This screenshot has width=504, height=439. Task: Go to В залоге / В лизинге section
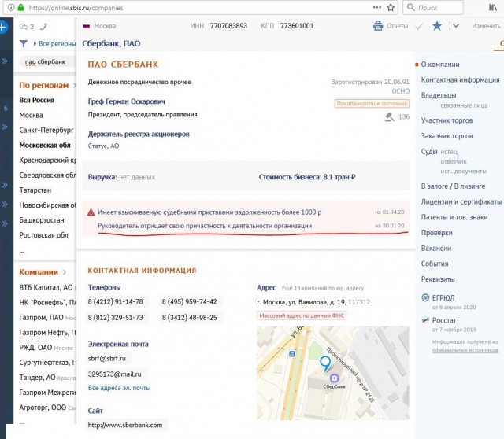point(454,186)
